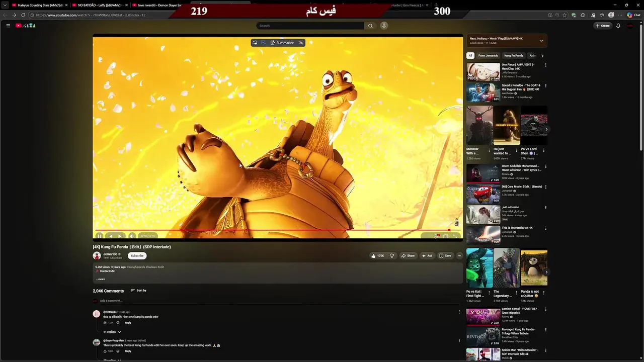644x362 pixels.
Task: Mute the video volume icon
Action: coord(132,236)
